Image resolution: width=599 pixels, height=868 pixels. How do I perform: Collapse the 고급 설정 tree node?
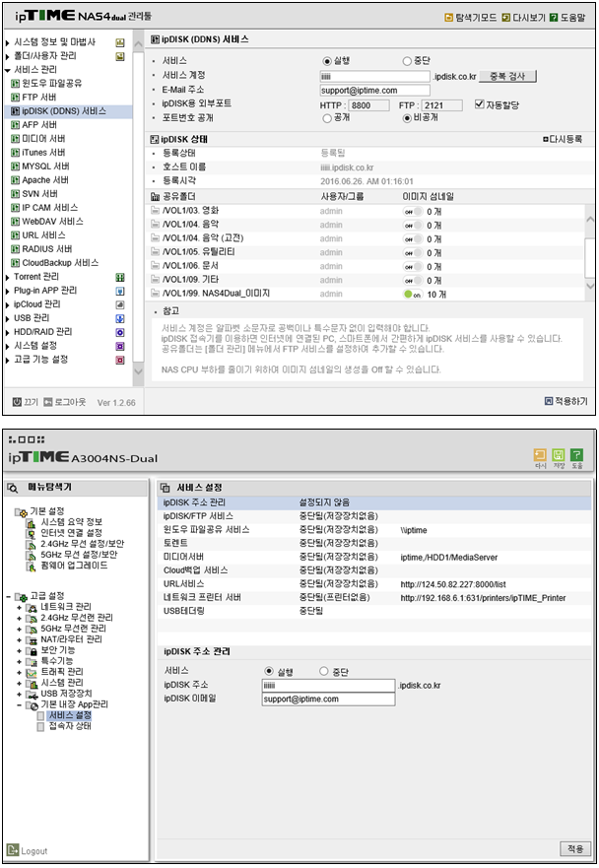(x=8, y=597)
